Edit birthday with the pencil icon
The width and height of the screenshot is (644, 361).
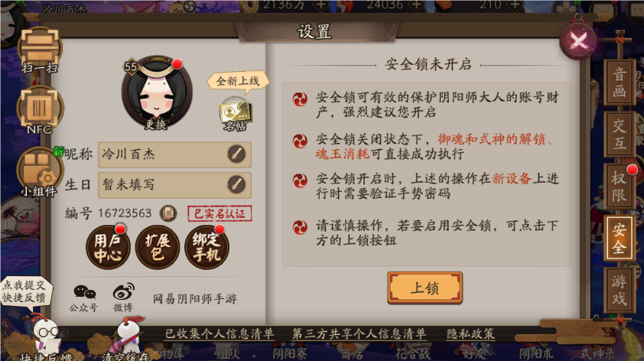point(236,184)
